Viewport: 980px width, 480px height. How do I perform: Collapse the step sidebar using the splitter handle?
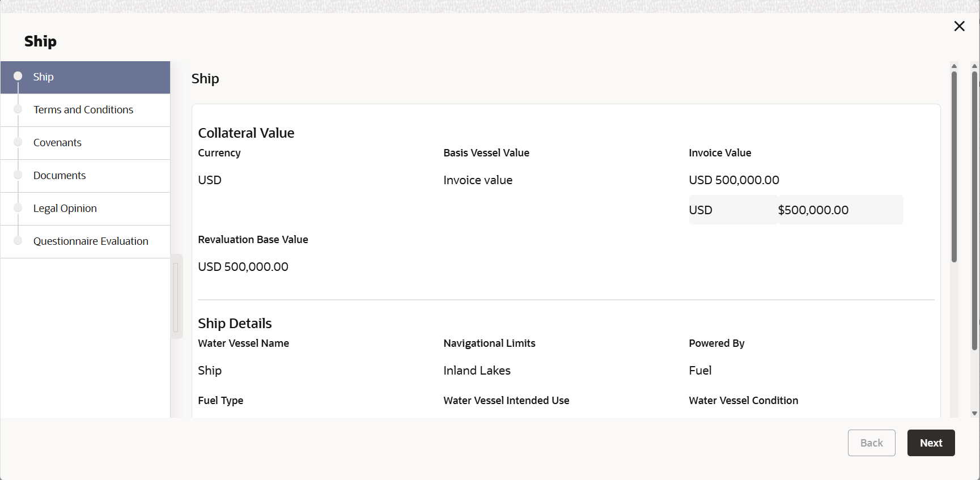176,296
